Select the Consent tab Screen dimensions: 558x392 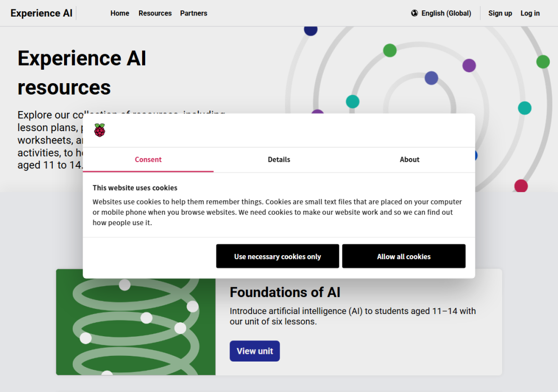[148, 160]
